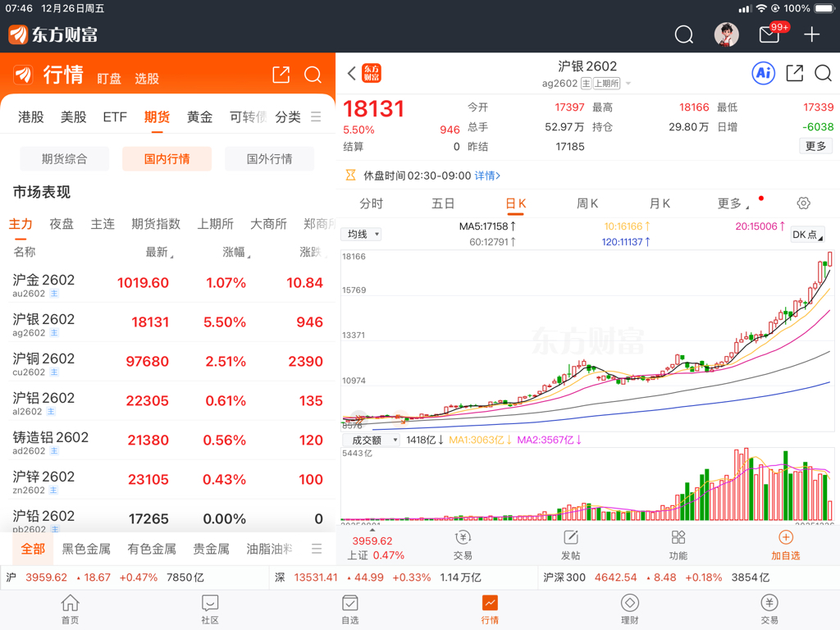Open category list menu beside 分类
This screenshot has height=630, width=840.
[316, 116]
